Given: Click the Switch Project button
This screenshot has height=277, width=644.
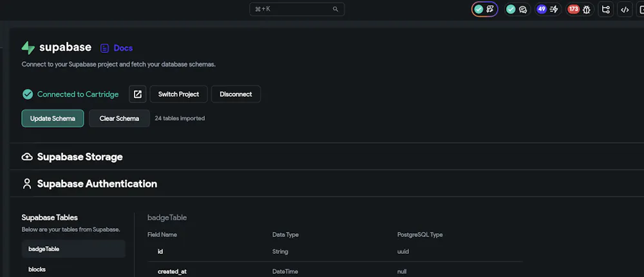Looking at the screenshot, I should 178,94.
